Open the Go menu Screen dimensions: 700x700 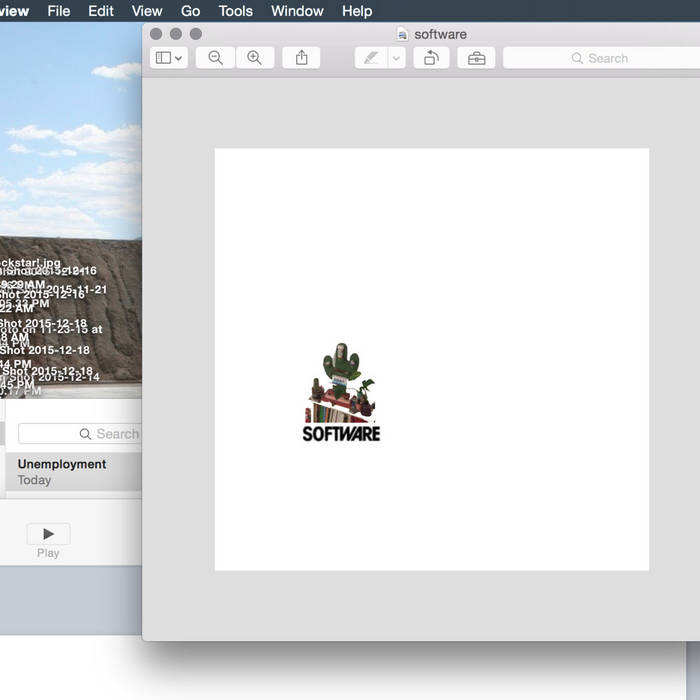coord(190,11)
